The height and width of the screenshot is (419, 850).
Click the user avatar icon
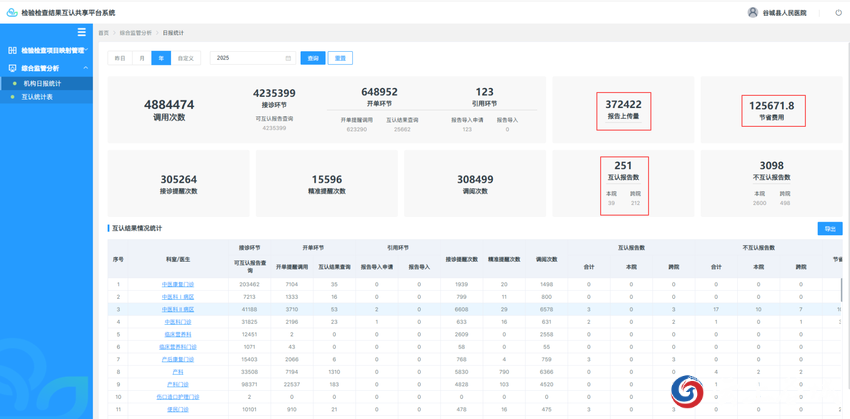coord(753,13)
